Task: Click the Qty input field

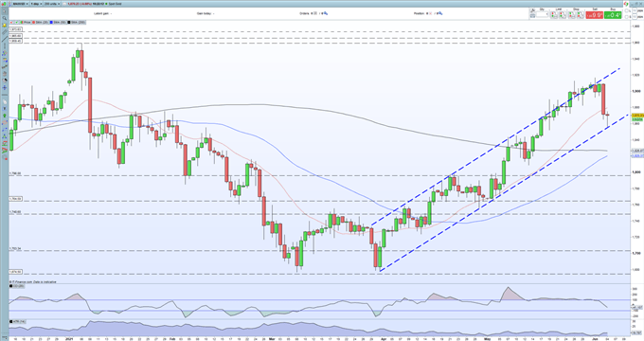Action: click(542, 15)
